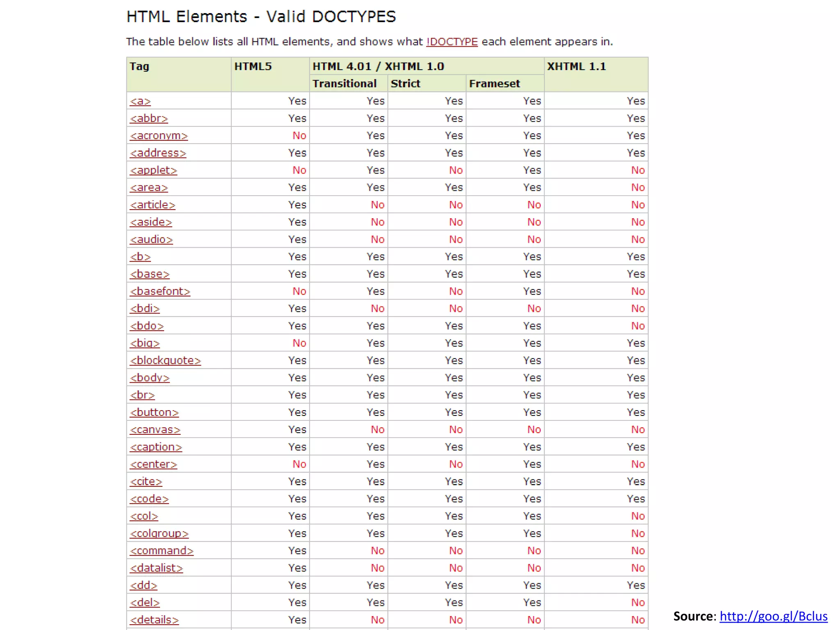840x630 pixels.
Task: Open the <base> tag link
Action: [150, 274]
